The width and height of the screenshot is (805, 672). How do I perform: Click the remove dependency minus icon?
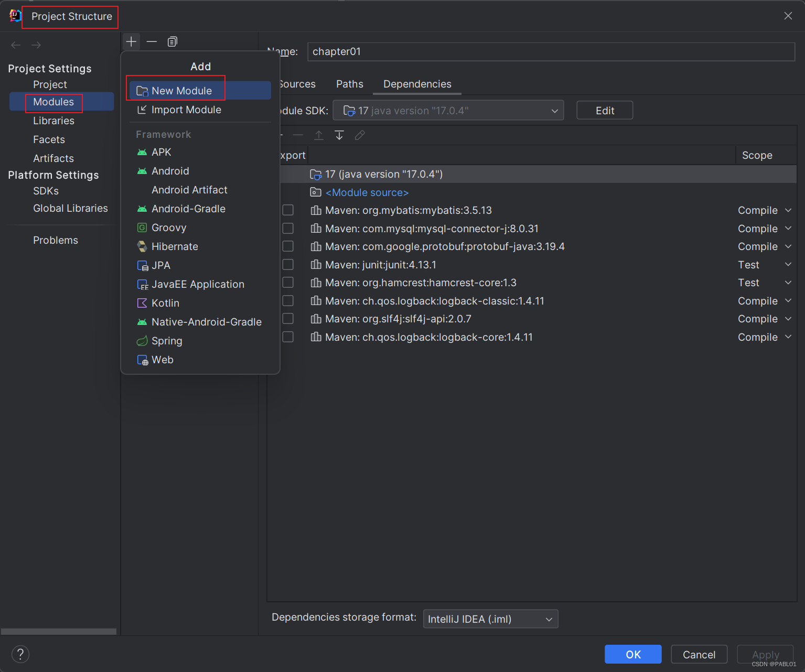[298, 135]
